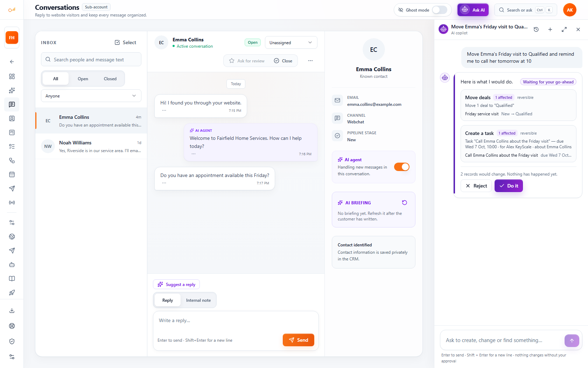Click the AK user avatar

tap(570, 10)
